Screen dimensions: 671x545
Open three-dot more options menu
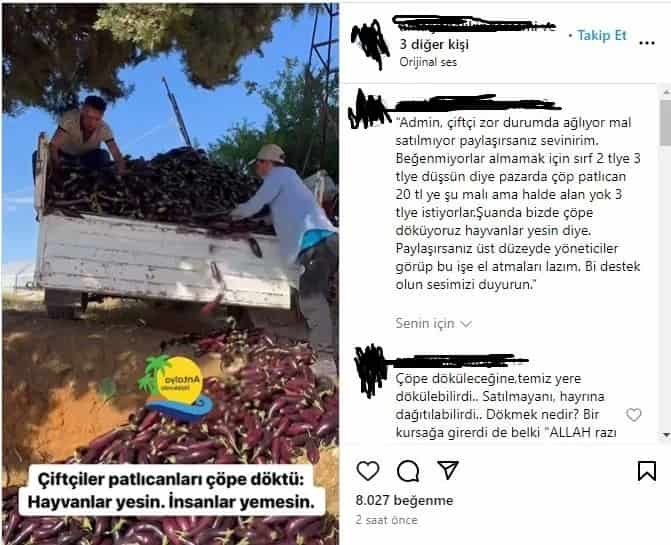coord(647,43)
